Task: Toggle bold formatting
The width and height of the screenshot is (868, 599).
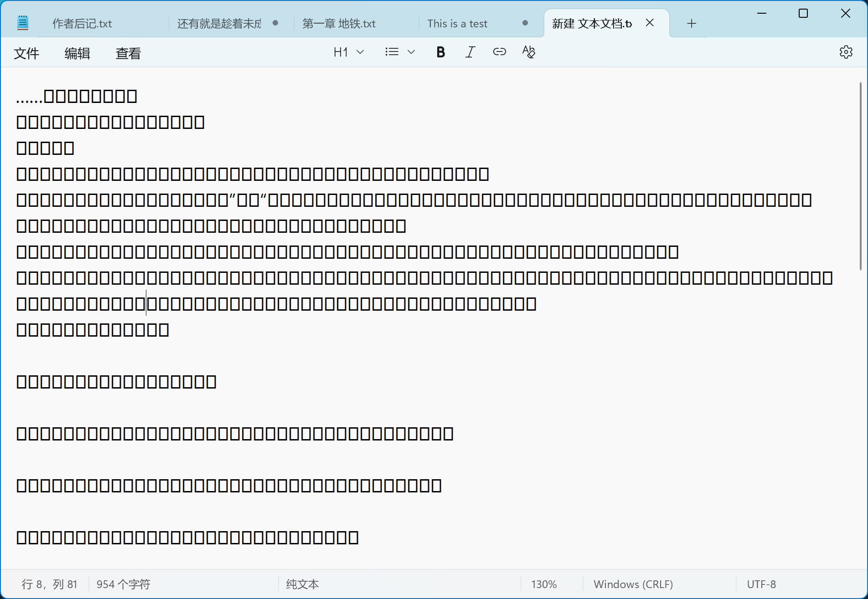Action: tap(440, 52)
